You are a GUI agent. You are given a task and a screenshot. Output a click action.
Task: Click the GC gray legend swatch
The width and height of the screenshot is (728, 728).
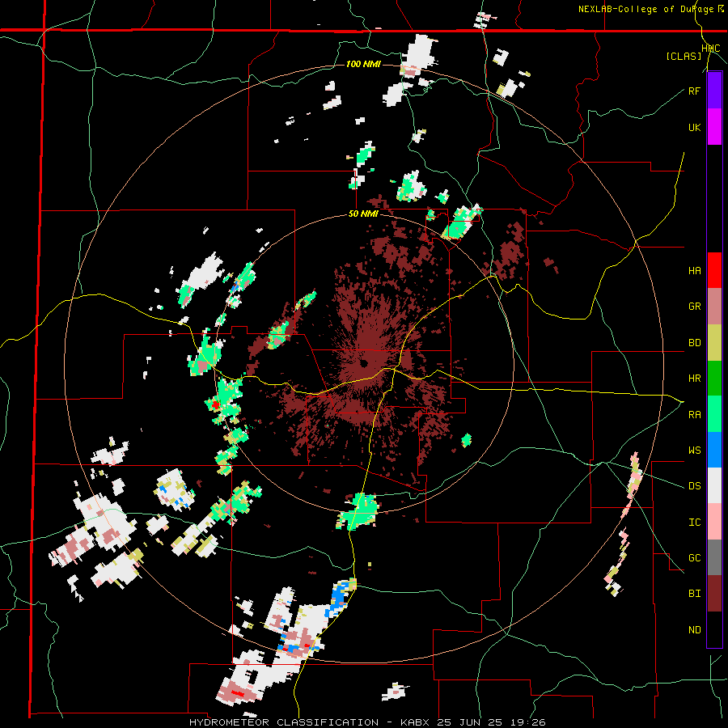[x=714, y=557]
